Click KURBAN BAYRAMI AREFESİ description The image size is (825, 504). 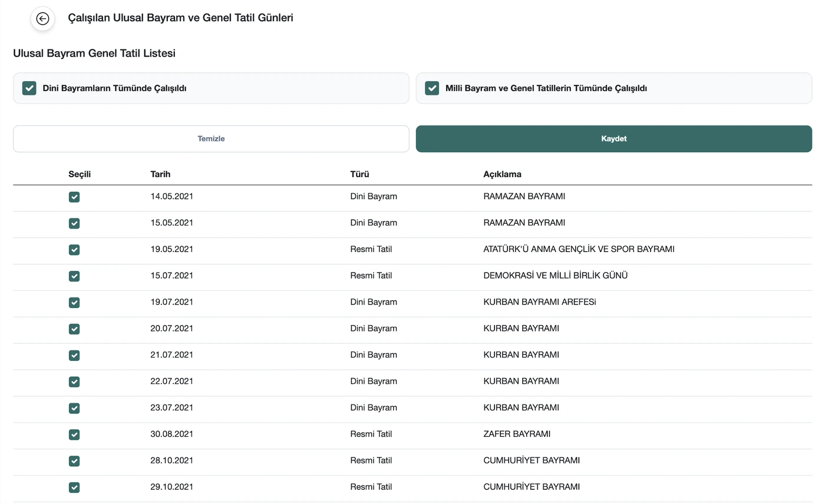coord(540,302)
